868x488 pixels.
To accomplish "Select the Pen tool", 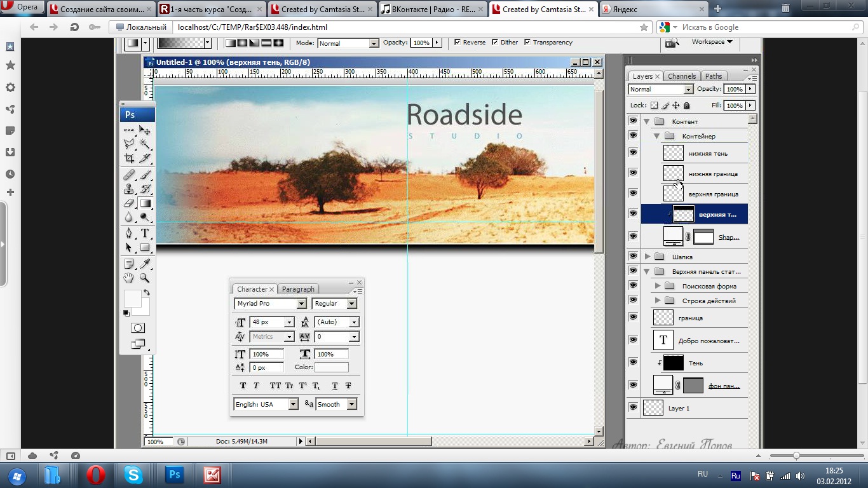I will click(129, 233).
